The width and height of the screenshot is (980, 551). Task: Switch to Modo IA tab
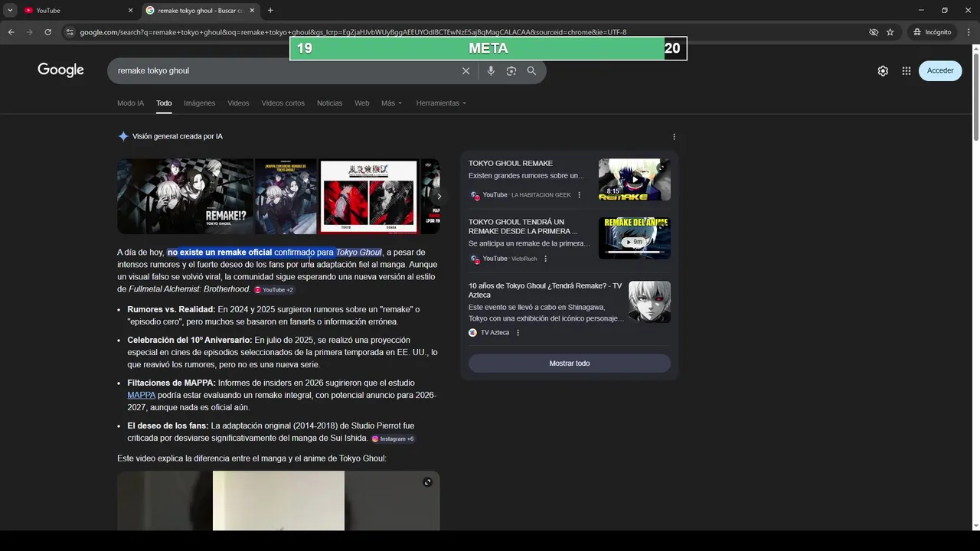(x=130, y=103)
